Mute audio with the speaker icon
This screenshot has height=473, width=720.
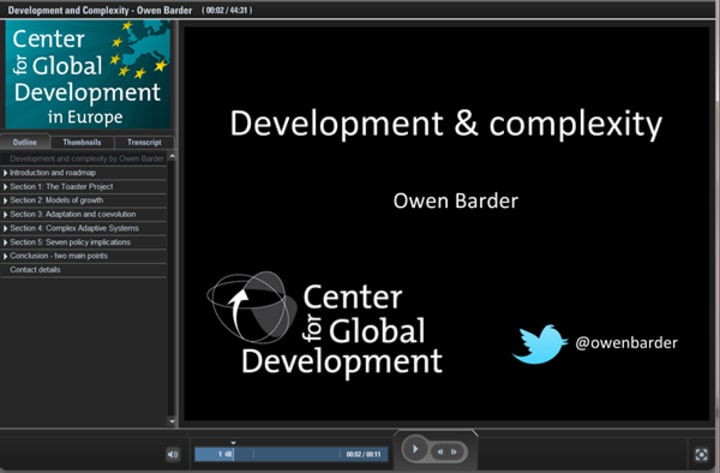point(173,455)
